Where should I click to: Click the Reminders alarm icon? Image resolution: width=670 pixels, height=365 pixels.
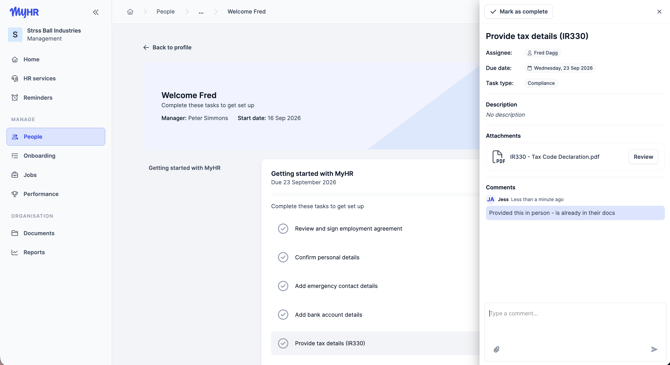(x=15, y=98)
